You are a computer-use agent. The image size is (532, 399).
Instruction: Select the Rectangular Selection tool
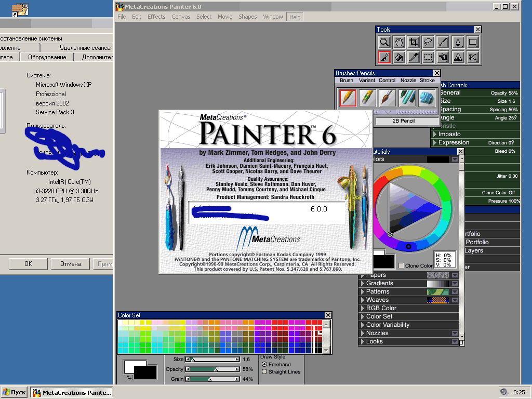pos(428,57)
